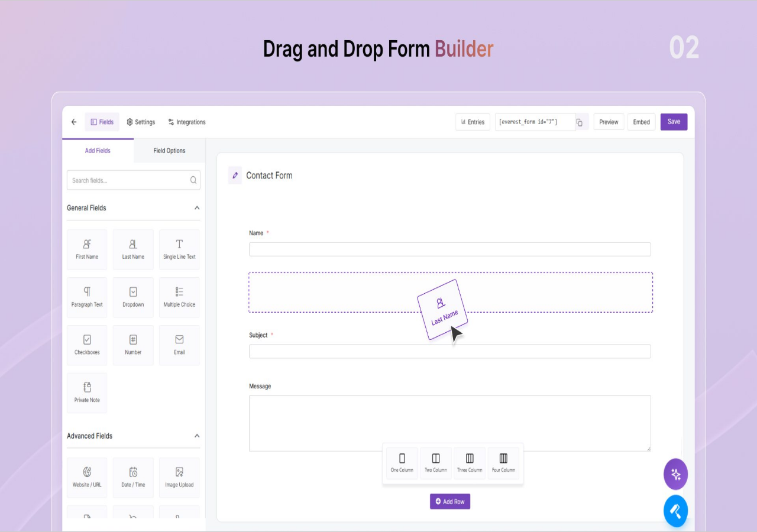Select the Private Note field
Screen dimensions: 757x532
coord(87,393)
